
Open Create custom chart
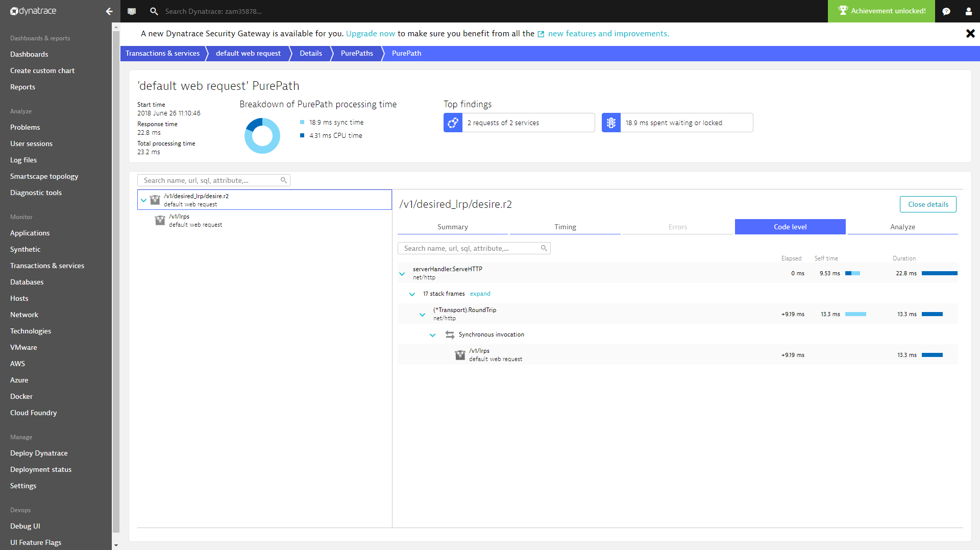click(42, 70)
